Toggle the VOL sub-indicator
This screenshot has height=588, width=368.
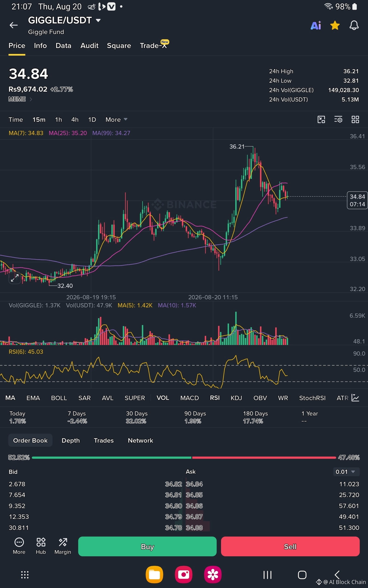[163, 398]
